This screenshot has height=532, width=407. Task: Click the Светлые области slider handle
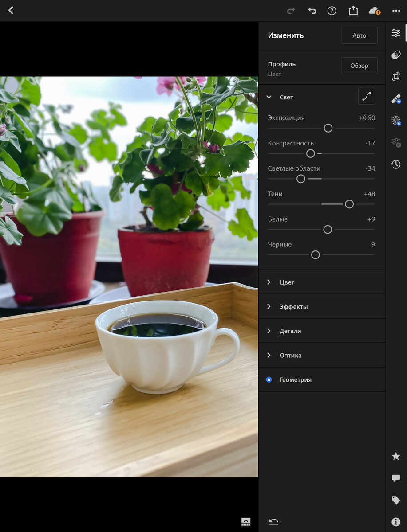pos(301,179)
